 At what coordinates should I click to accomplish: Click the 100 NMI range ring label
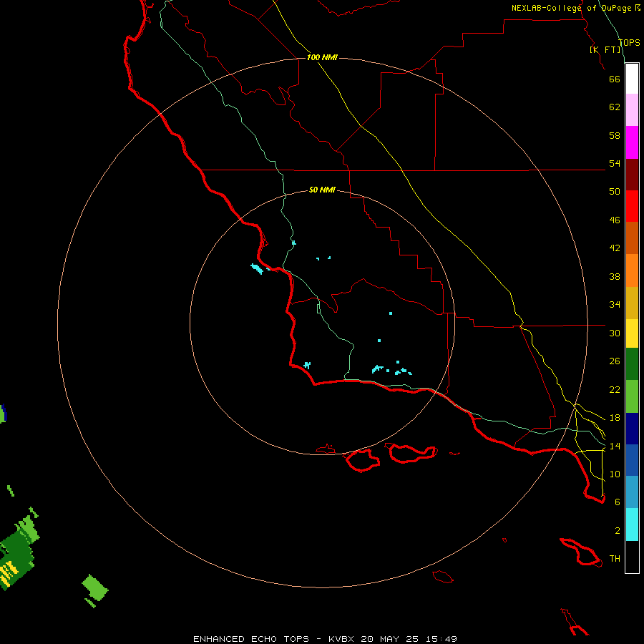[322, 57]
